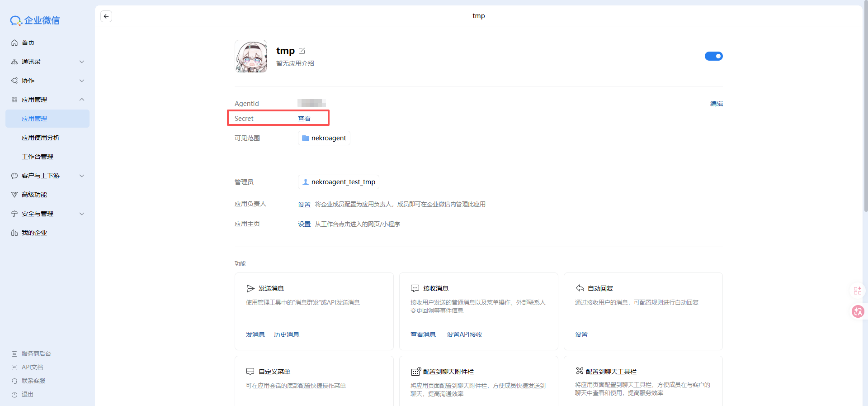This screenshot has width=868, height=406.
Task: Click the 自定义菜单 menu icon
Action: (250, 372)
